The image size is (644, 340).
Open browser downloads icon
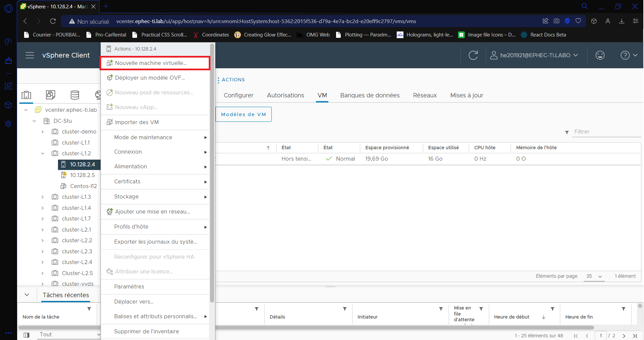point(622,21)
